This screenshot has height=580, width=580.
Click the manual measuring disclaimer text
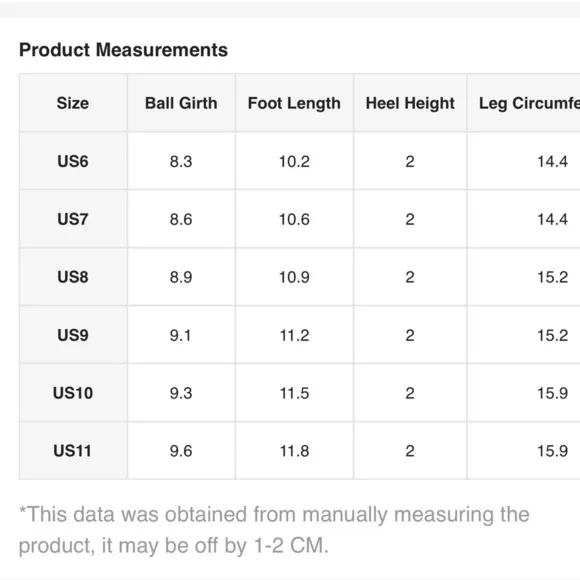274,530
